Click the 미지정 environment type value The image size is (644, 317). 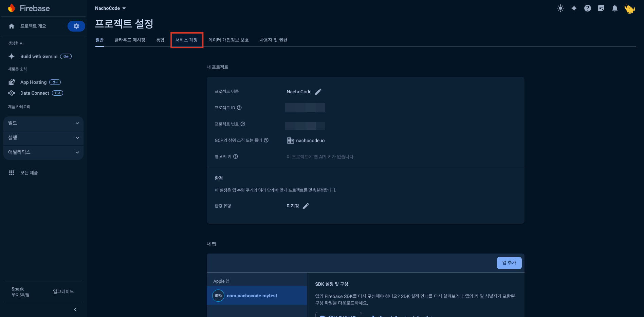click(293, 206)
